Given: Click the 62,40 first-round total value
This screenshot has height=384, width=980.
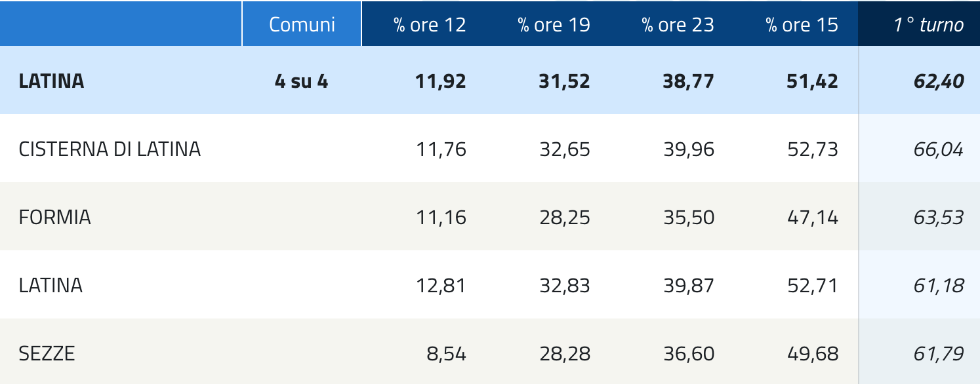Looking at the screenshot, I should [x=938, y=81].
